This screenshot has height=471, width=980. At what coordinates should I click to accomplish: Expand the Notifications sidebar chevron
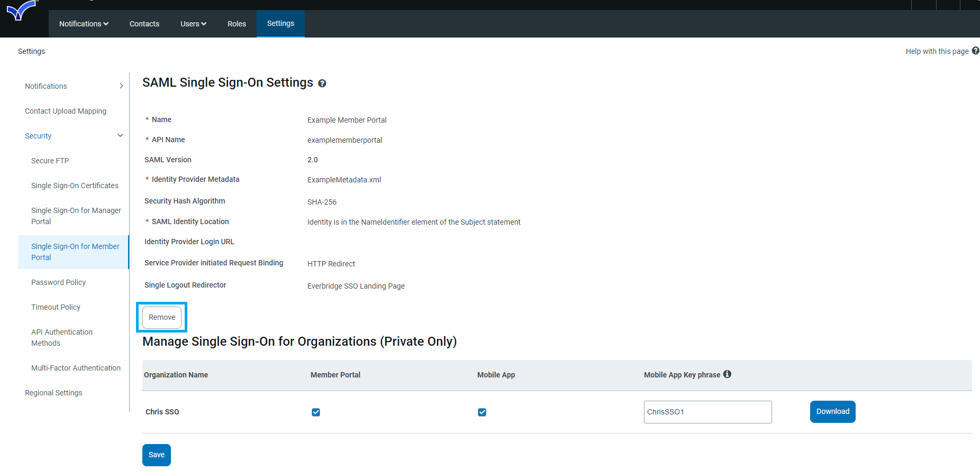click(x=121, y=86)
